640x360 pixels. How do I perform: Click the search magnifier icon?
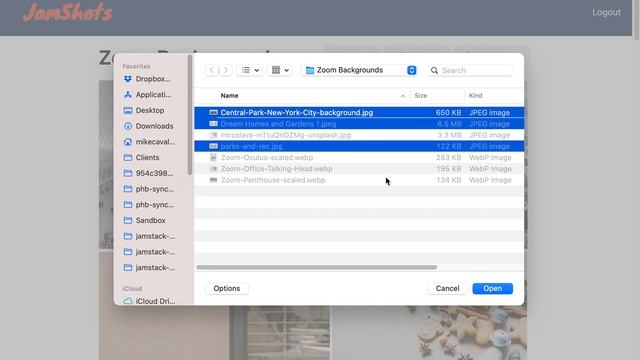pyautogui.click(x=434, y=71)
